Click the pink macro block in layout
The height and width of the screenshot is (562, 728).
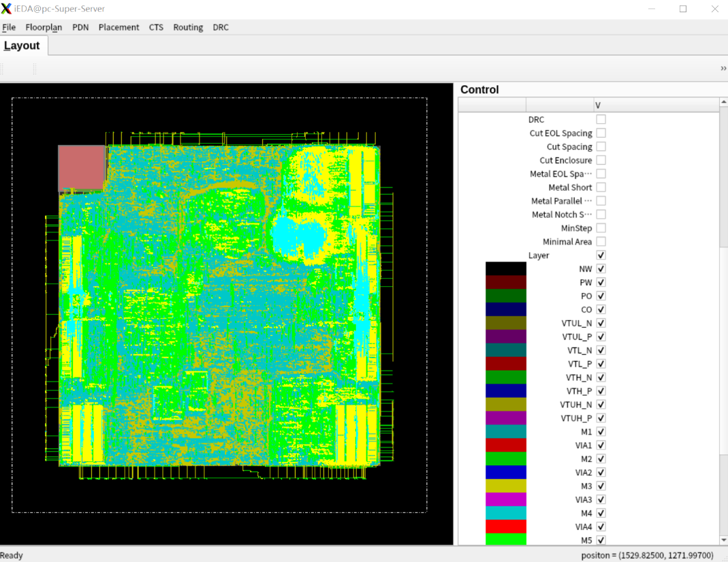(x=82, y=168)
